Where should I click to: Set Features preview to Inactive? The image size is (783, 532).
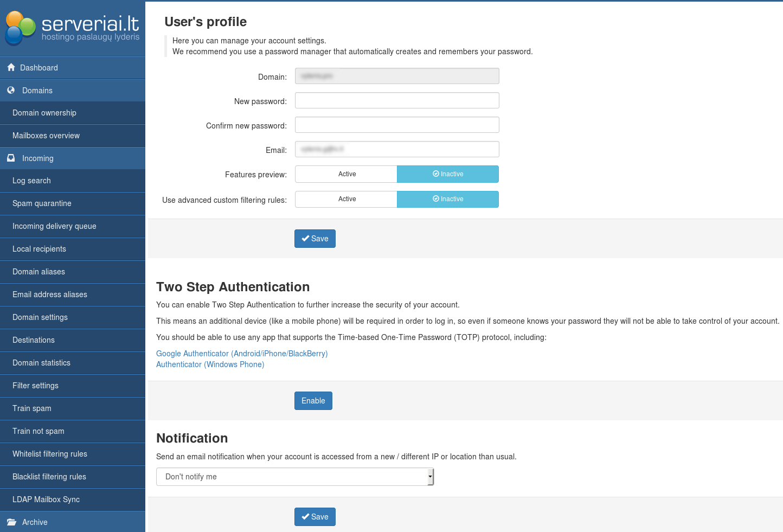pyautogui.click(x=447, y=174)
